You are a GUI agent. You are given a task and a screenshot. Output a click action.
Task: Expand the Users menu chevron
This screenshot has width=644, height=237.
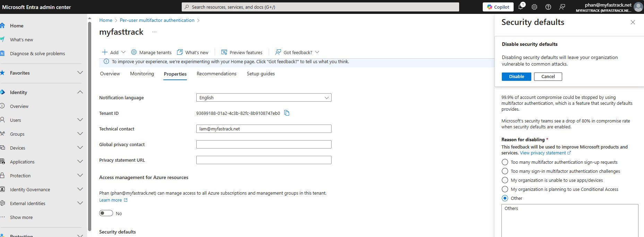pyautogui.click(x=80, y=120)
